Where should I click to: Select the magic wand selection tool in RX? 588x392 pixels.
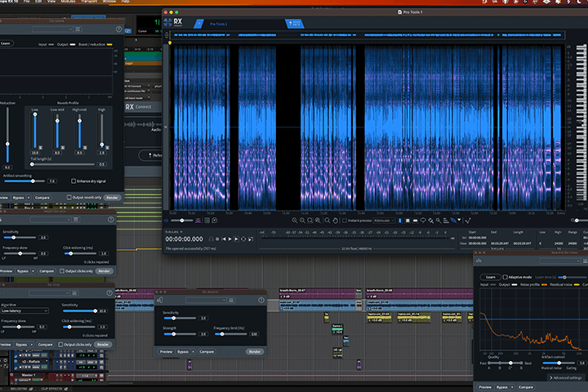(x=439, y=220)
